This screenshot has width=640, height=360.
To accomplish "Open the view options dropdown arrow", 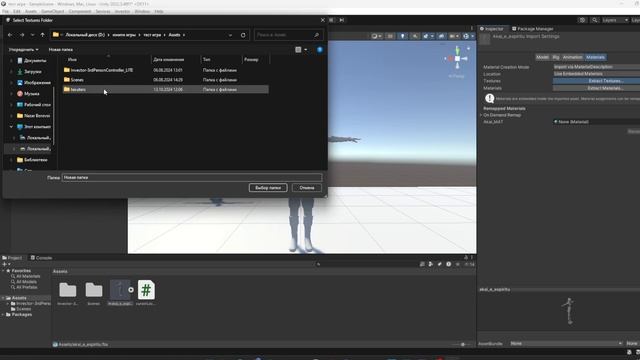I will click(x=306, y=49).
